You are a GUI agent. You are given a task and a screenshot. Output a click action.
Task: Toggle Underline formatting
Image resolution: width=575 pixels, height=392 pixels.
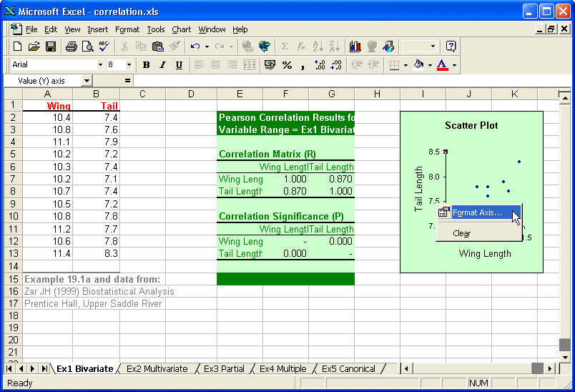[179, 64]
